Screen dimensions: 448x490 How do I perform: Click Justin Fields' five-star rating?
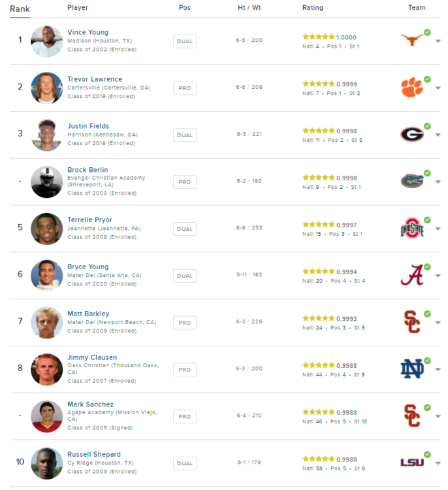point(318,131)
